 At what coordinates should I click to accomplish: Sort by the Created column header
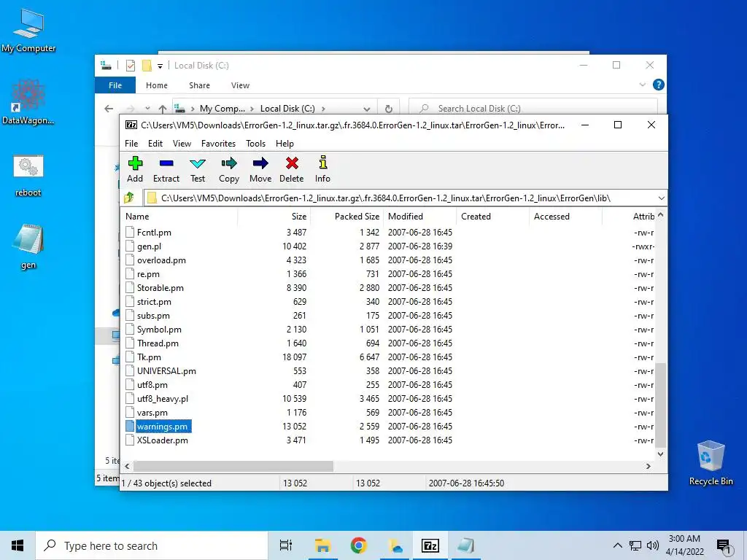(x=492, y=216)
